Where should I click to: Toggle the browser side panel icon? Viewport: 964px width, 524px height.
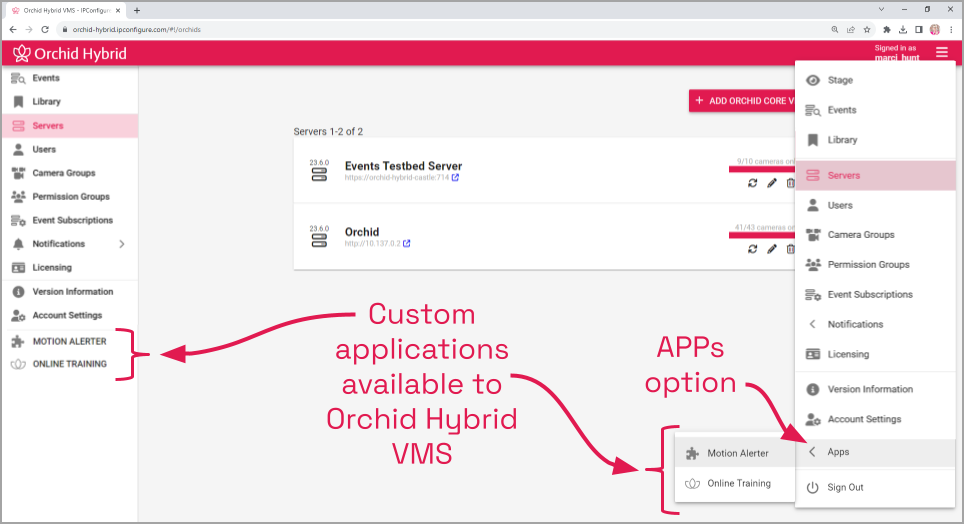[x=919, y=30]
